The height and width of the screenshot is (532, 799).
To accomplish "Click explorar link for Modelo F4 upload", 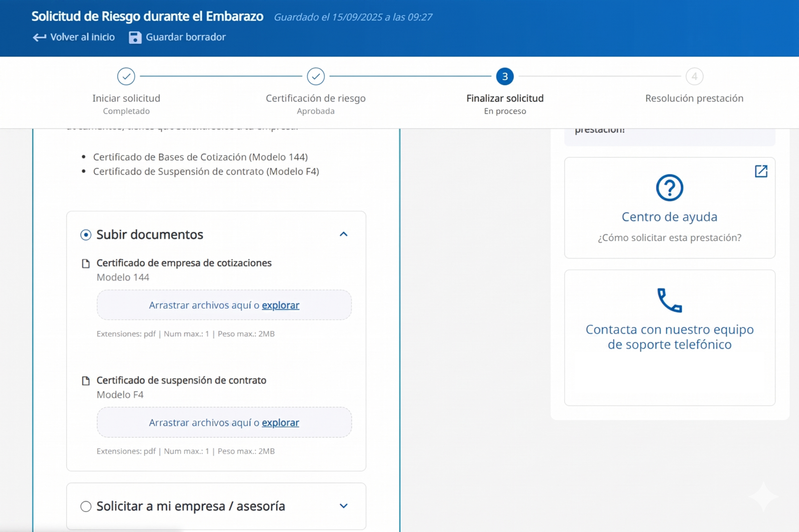I will tap(280, 423).
